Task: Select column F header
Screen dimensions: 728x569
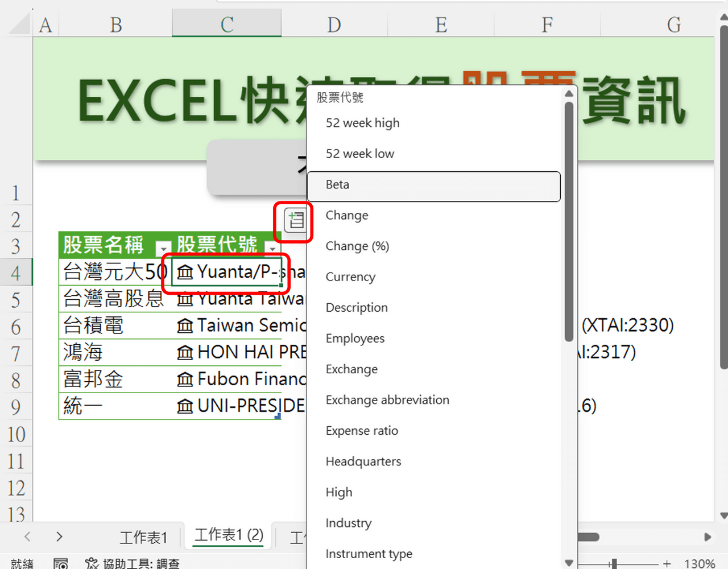Action: [547, 24]
